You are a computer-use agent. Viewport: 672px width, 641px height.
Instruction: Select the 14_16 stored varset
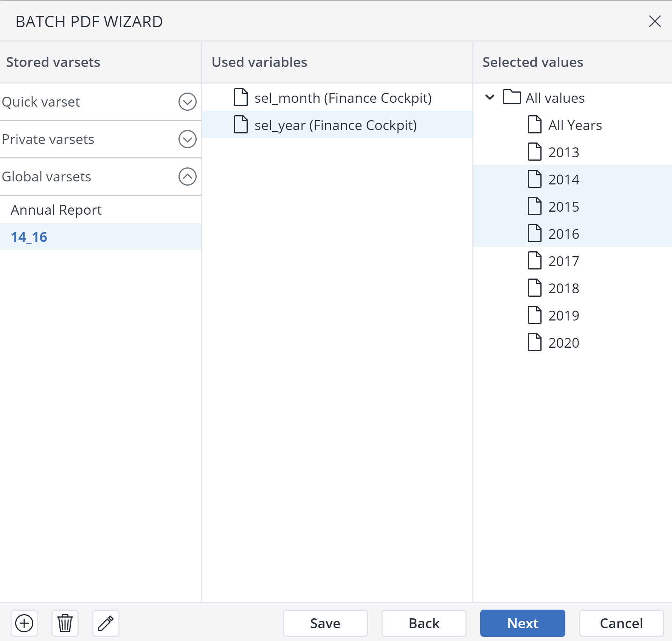(x=29, y=236)
